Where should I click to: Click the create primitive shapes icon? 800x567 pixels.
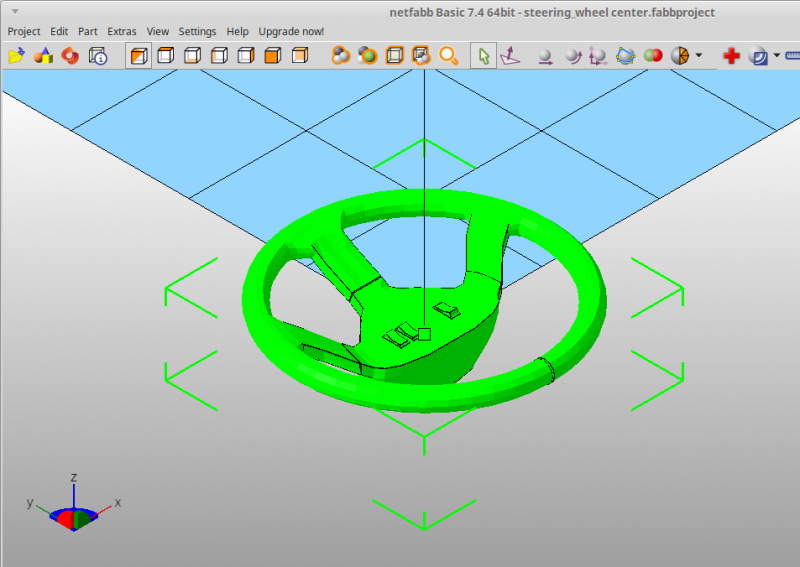pos(43,56)
